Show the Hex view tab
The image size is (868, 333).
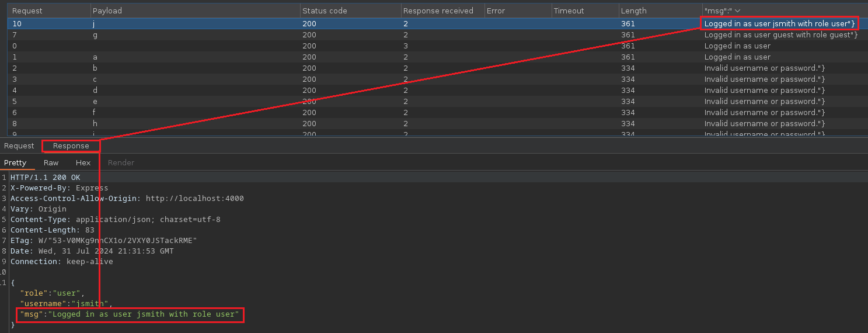tap(83, 163)
